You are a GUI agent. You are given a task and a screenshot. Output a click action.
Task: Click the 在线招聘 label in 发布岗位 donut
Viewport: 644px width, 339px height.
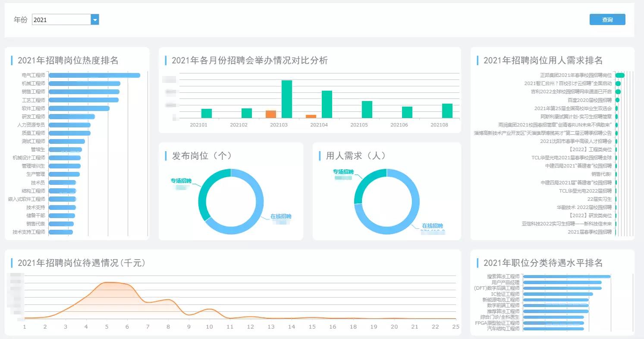click(x=281, y=216)
